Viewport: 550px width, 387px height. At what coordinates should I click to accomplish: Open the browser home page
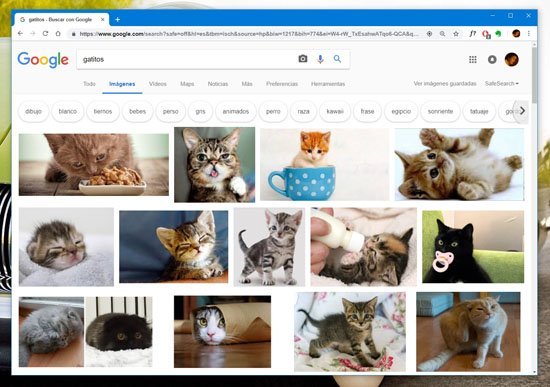(x=58, y=34)
